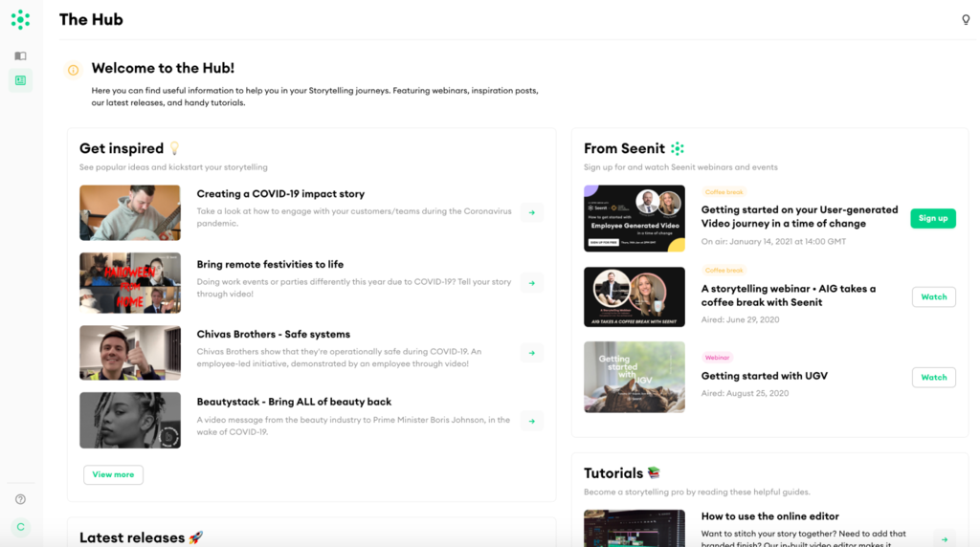Viewport: 980px width, 547px height.
Task: Open Creating a COVID-19 impact story title
Action: (x=280, y=193)
